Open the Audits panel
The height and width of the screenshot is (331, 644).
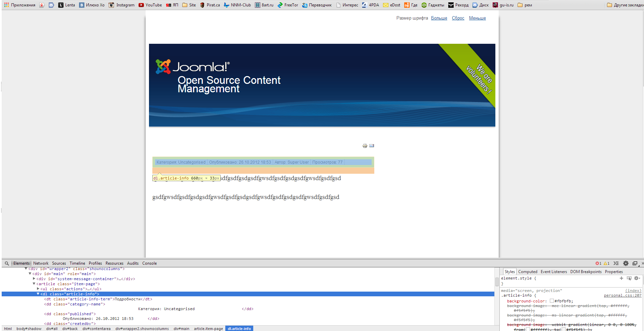pos(133,263)
